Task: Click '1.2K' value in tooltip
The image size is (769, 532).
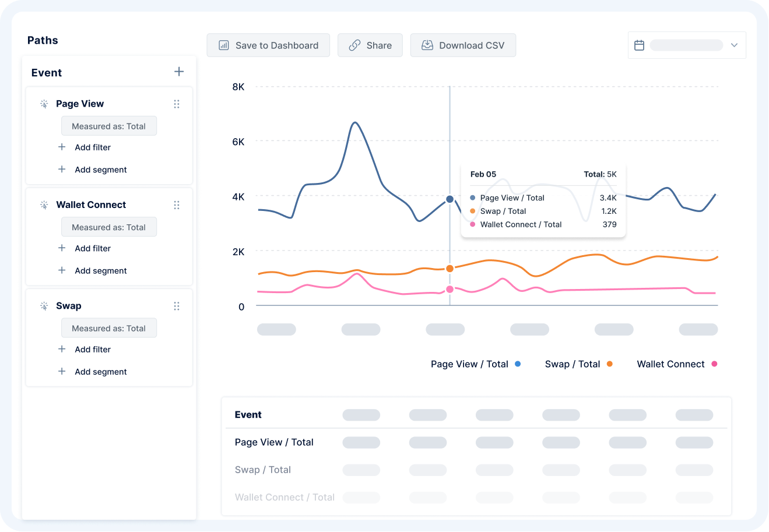Action: 609,212
